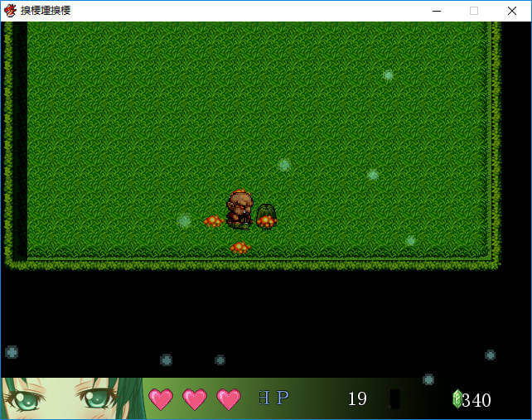This screenshot has width=532, height=420.
Task: Click the green gem currency icon
Action: tap(456, 399)
